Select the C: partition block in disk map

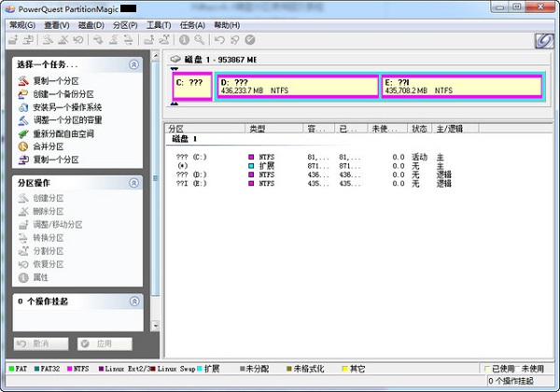tap(191, 87)
